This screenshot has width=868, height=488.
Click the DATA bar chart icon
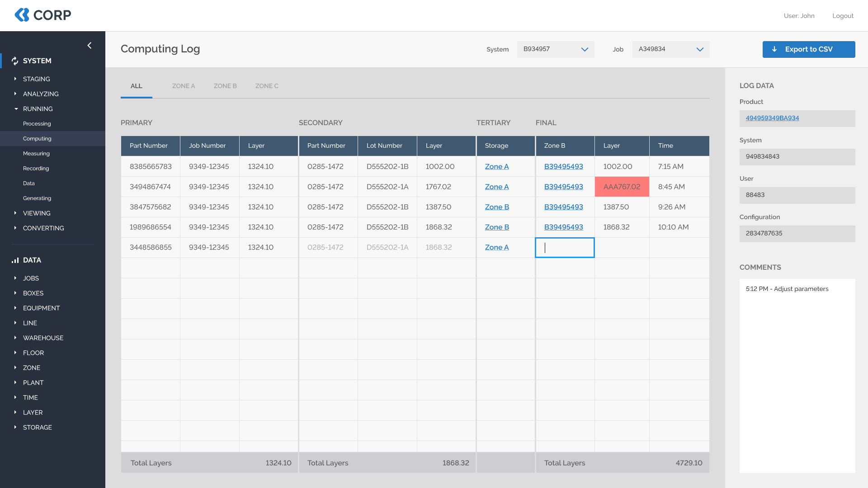(x=15, y=260)
